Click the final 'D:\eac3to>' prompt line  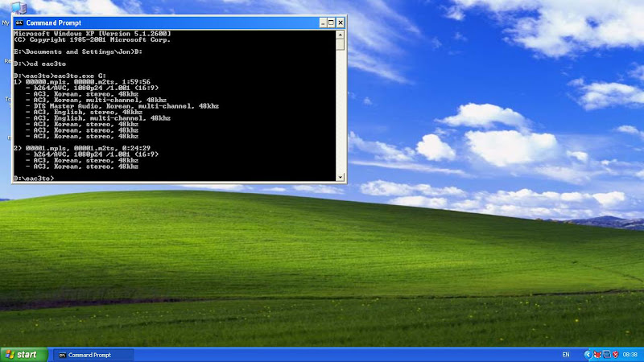coord(34,178)
